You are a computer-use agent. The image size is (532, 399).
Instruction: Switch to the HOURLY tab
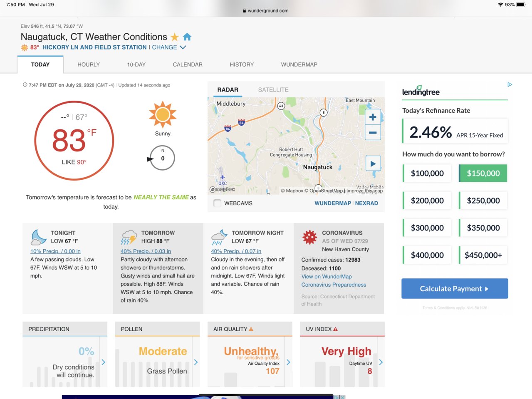pyautogui.click(x=89, y=64)
